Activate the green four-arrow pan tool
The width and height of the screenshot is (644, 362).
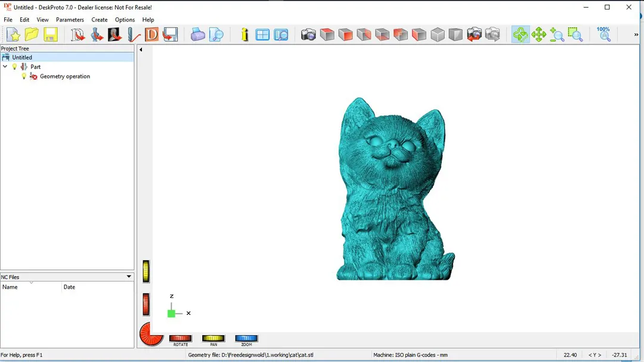(538, 35)
